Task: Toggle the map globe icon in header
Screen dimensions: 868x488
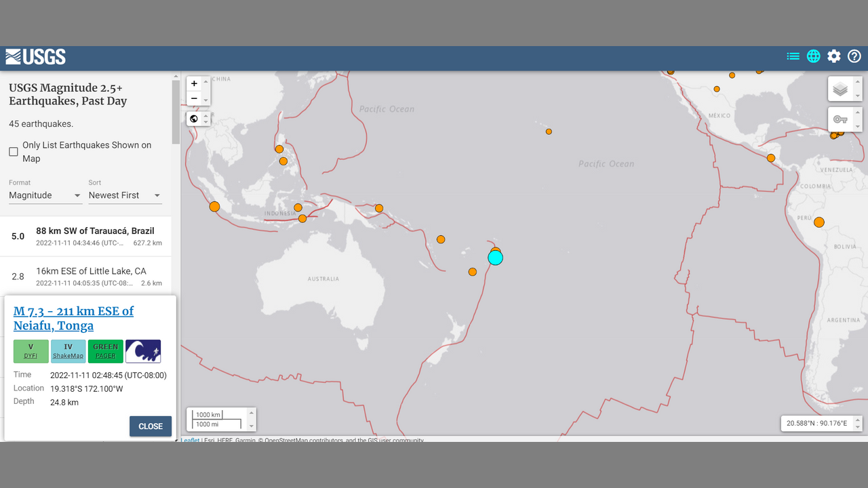Action: tap(813, 56)
